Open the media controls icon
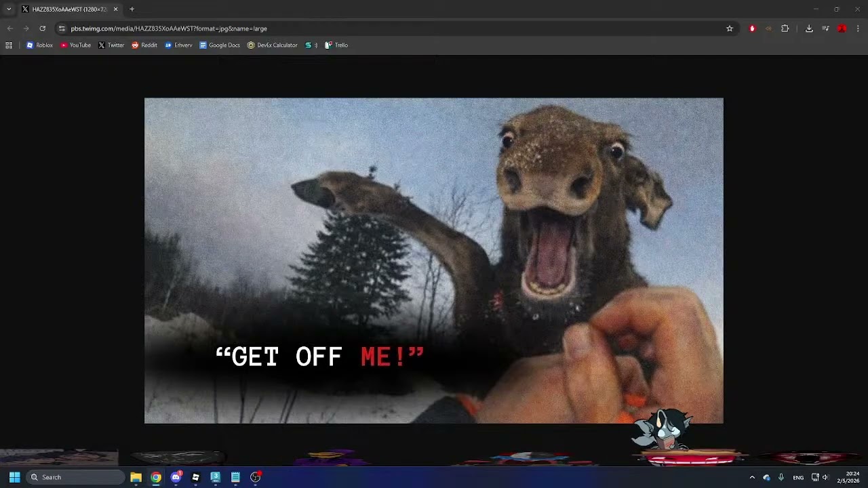 (825, 28)
